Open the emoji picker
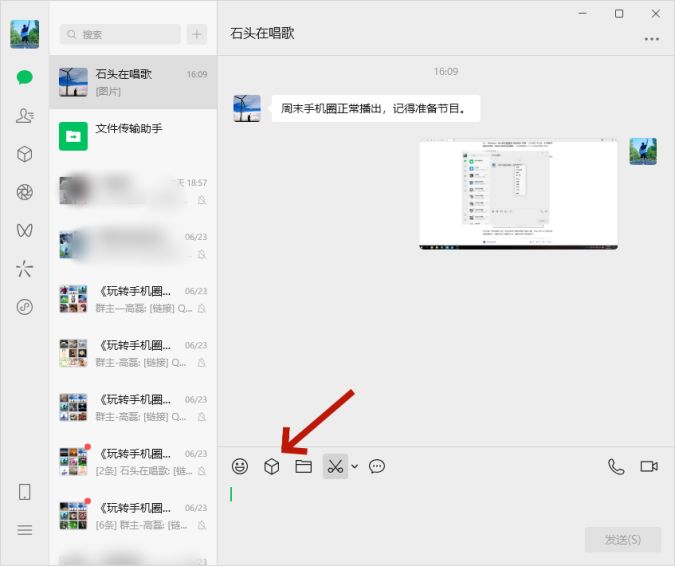The width and height of the screenshot is (675, 566). pyautogui.click(x=240, y=466)
